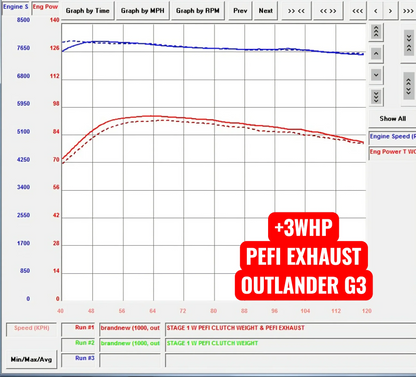The height and width of the screenshot is (377, 416).
Task: Open the Eng Pow axis tab
Action: pyautogui.click(x=45, y=7)
